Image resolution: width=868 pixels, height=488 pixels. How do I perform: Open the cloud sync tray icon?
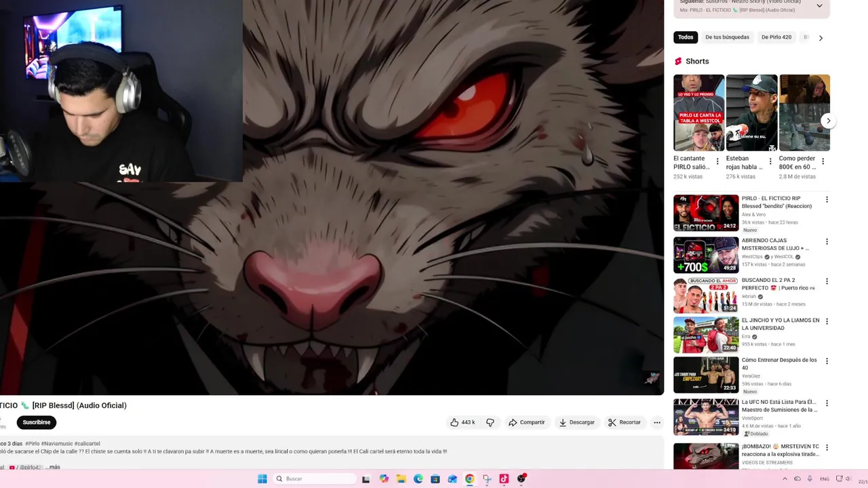tap(797, 479)
